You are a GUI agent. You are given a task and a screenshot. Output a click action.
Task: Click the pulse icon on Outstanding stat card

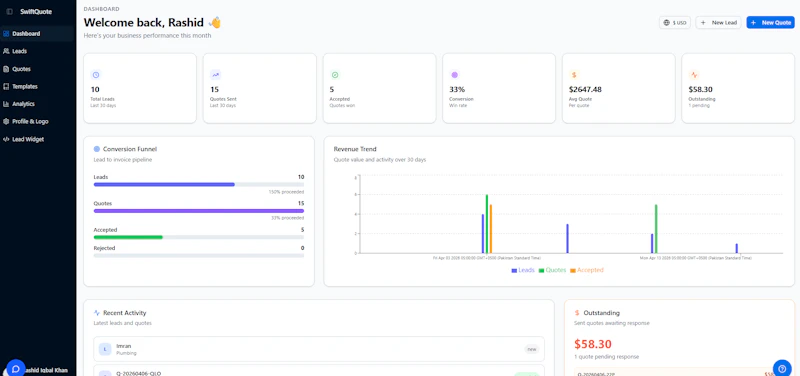click(x=693, y=75)
